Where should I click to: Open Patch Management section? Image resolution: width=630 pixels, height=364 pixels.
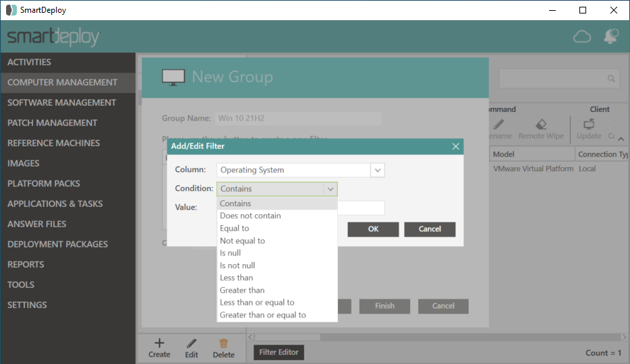68,123
